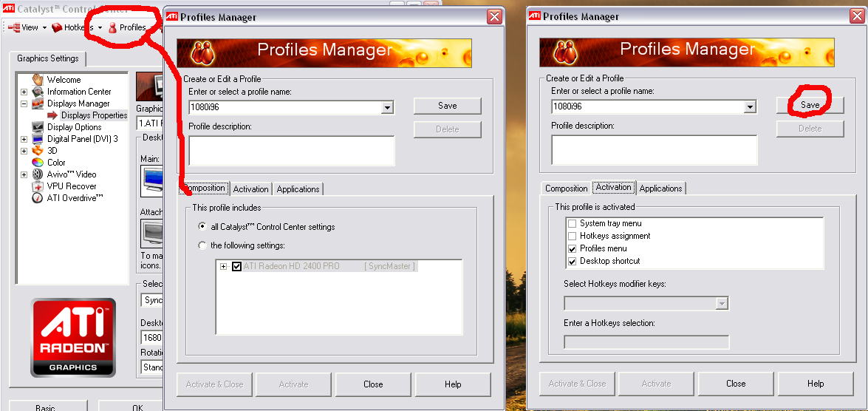Image resolution: width=868 pixels, height=411 pixels.
Task: Switch to Applications tab in left Profiles Manager
Action: tap(298, 189)
